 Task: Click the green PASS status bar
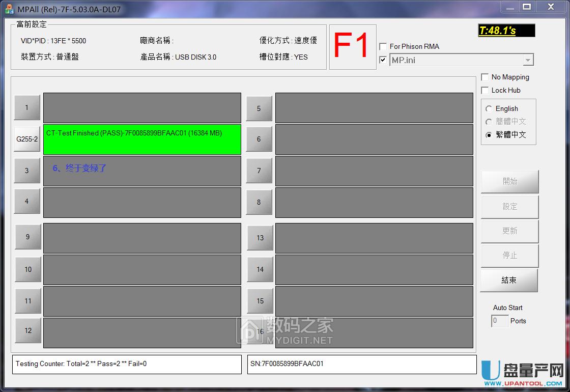(142, 139)
